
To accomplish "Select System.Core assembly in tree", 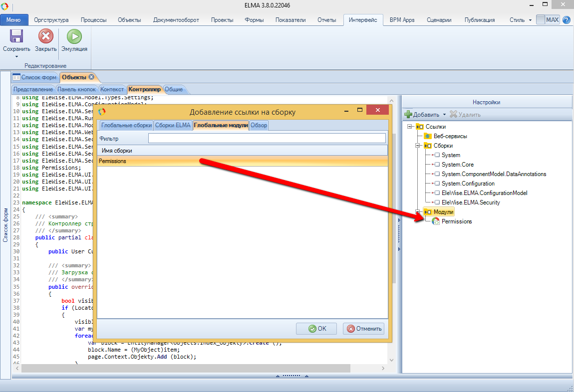I will (x=457, y=165).
